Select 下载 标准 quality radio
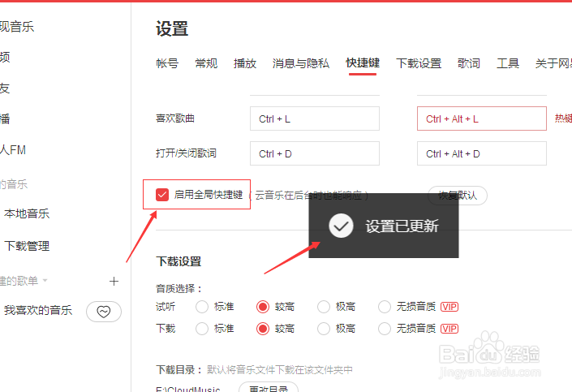572x392 pixels. tap(202, 329)
